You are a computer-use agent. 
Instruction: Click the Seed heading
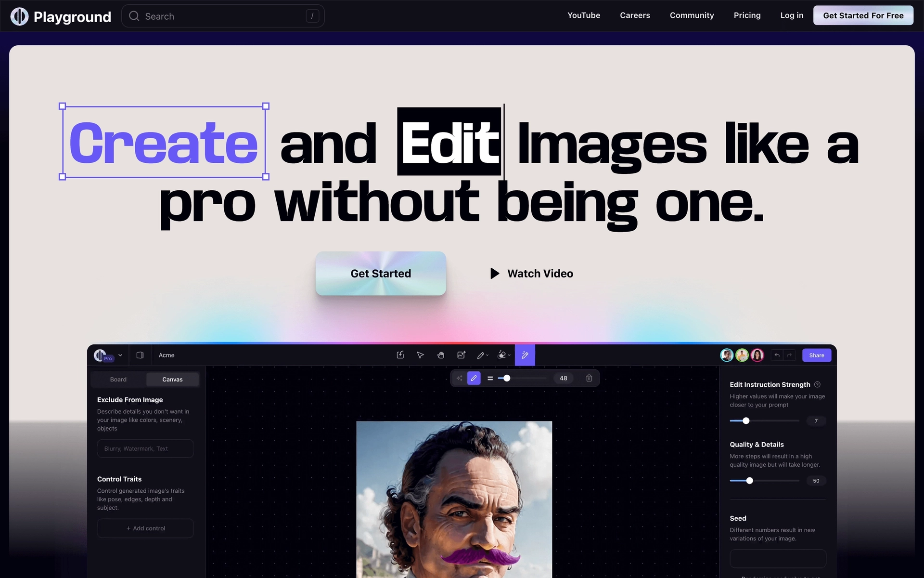coord(738,518)
